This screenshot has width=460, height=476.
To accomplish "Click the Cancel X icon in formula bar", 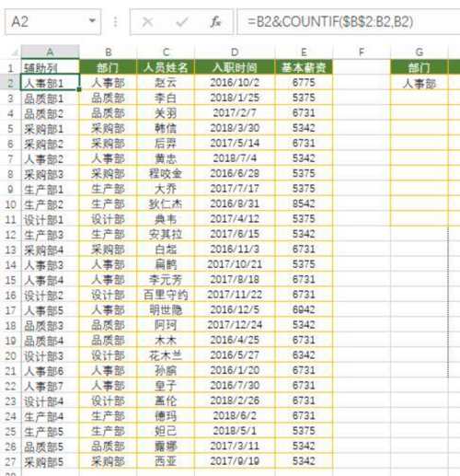I will point(147,22).
